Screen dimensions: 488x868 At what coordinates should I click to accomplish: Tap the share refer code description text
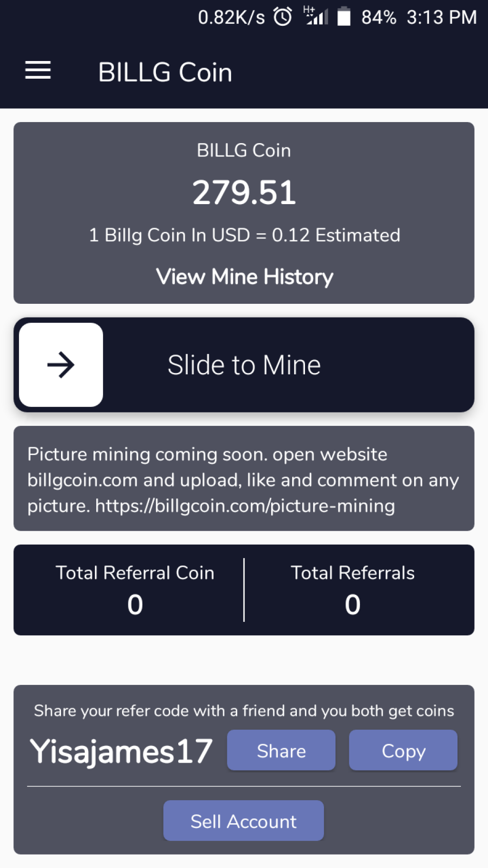click(x=244, y=711)
